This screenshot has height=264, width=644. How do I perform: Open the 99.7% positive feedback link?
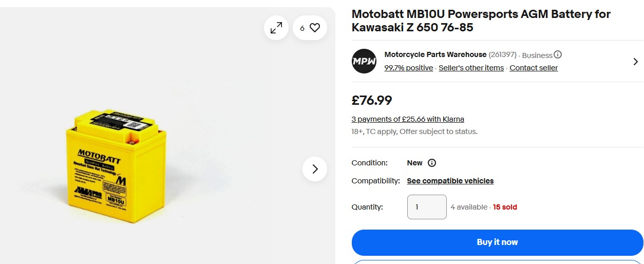click(x=408, y=68)
